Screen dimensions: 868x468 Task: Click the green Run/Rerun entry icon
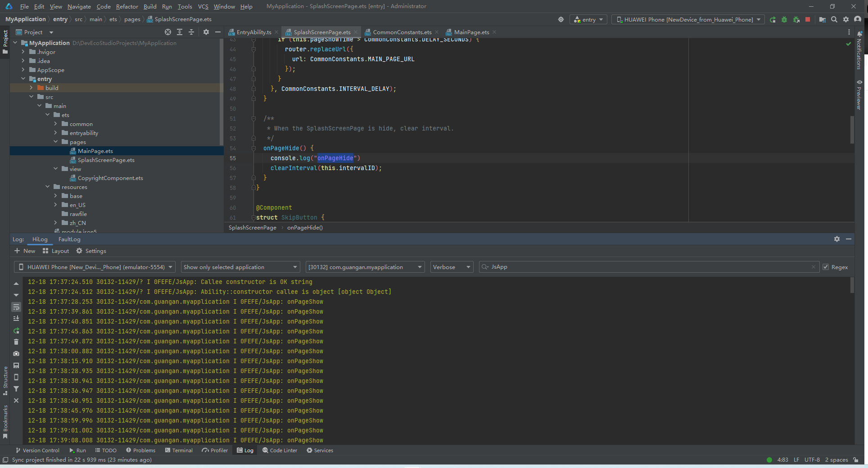773,19
